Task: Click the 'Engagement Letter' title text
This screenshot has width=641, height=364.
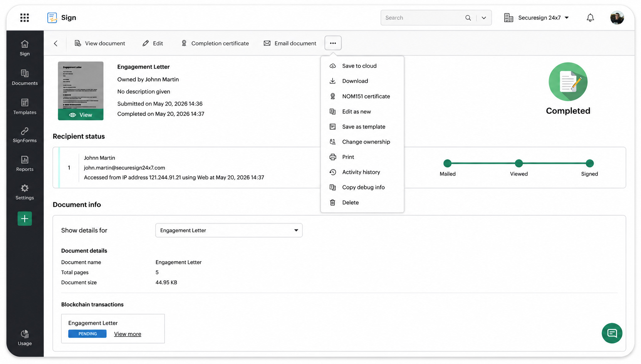Action: [143, 67]
